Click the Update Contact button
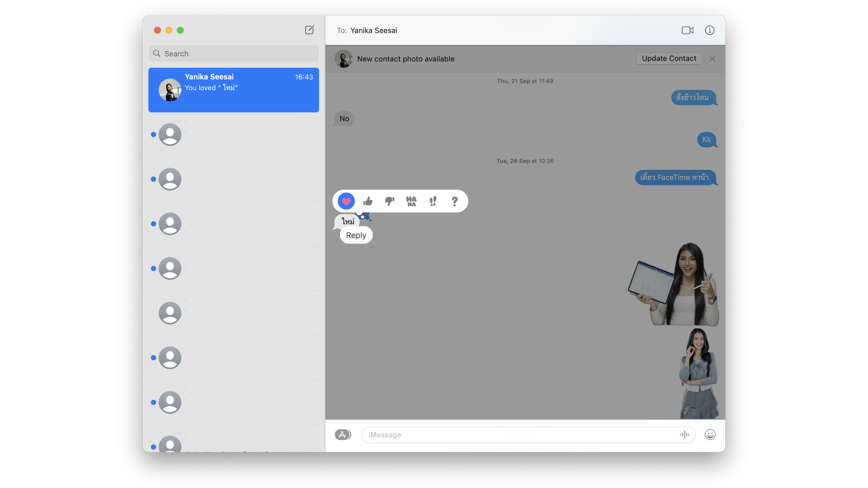The width and height of the screenshot is (868, 488). pyautogui.click(x=669, y=58)
